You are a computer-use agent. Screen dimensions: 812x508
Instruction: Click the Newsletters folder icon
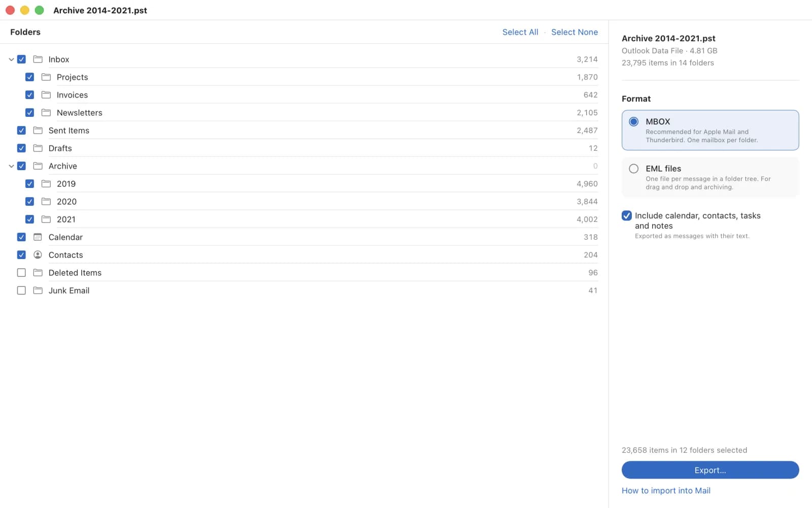coord(46,113)
